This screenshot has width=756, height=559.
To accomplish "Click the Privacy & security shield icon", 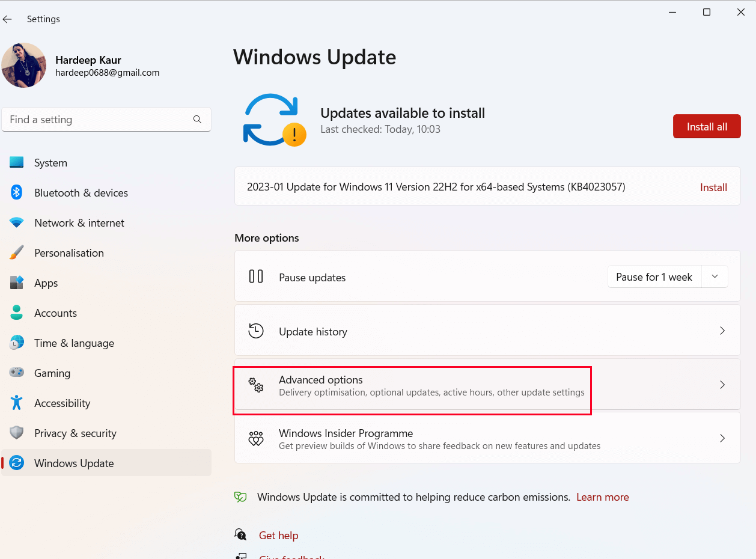I will pyautogui.click(x=16, y=433).
